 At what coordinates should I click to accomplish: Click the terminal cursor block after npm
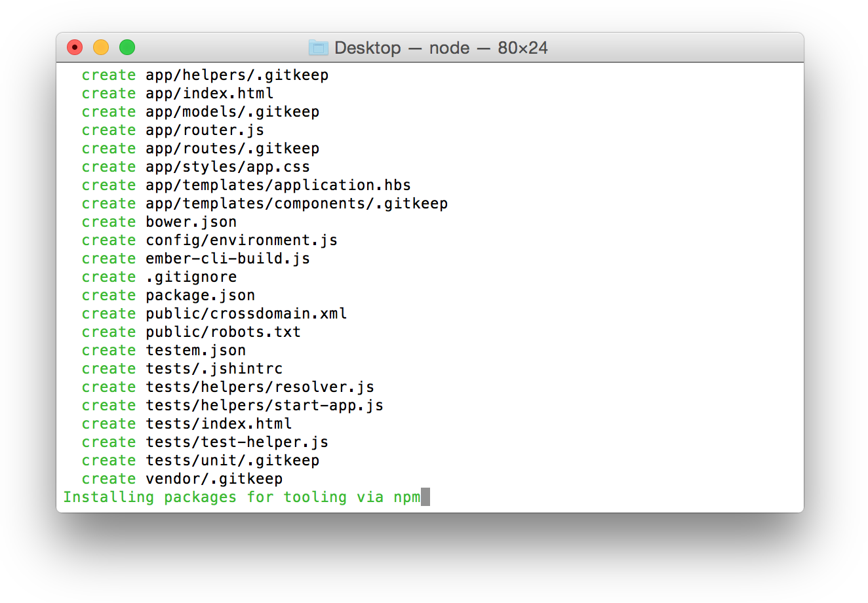click(425, 497)
